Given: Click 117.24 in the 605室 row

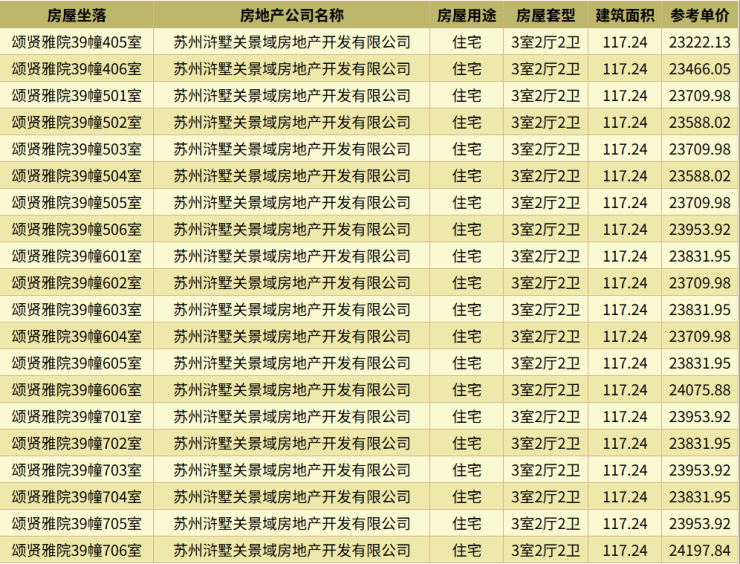Looking at the screenshot, I should click(x=625, y=363).
